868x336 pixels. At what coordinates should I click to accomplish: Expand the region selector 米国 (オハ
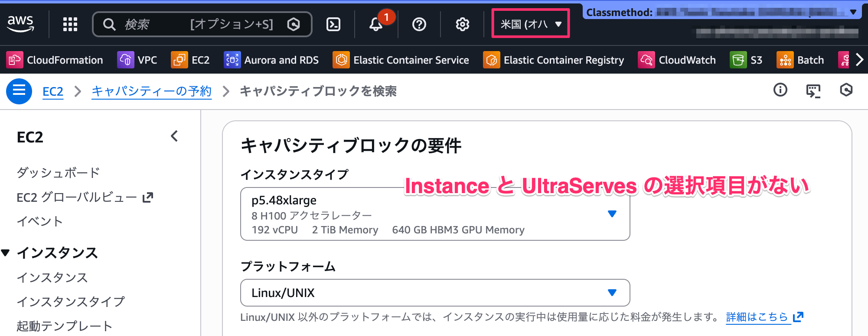pos(531,24)
